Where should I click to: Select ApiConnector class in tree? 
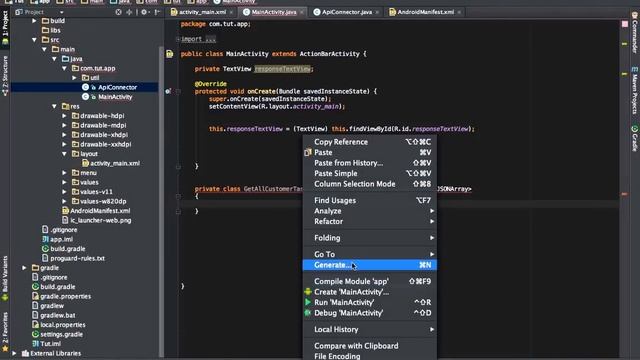pyautogui.click(x=117, y=87)
